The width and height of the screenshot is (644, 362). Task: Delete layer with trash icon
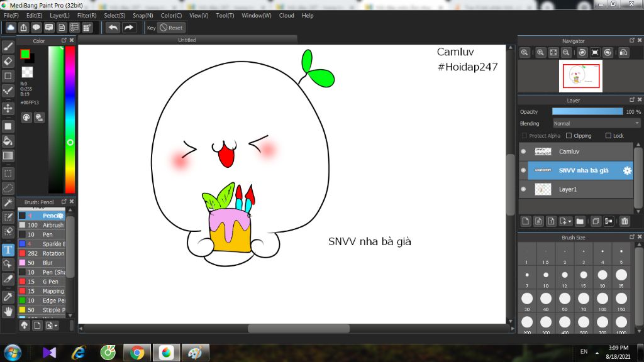tap(625, 221)
